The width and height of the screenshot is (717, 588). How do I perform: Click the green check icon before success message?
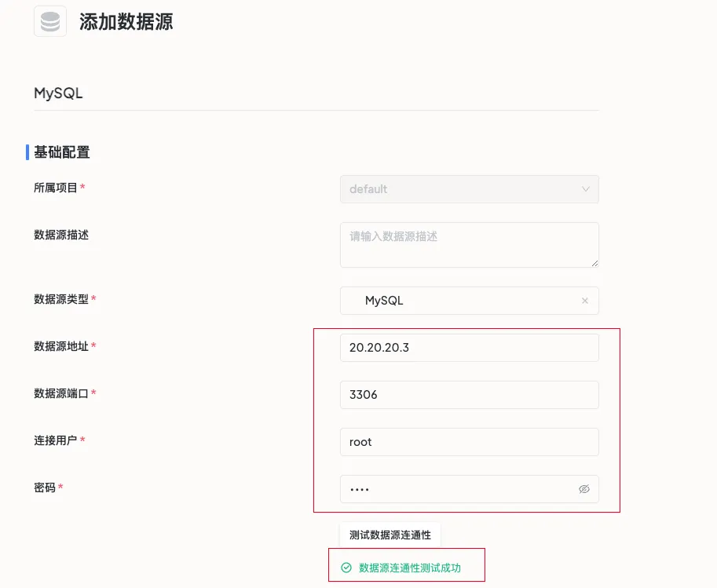346,564
